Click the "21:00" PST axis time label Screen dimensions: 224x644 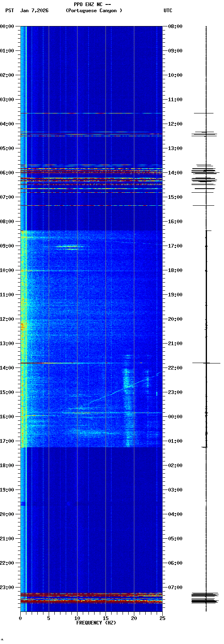[x=7, y=539]
